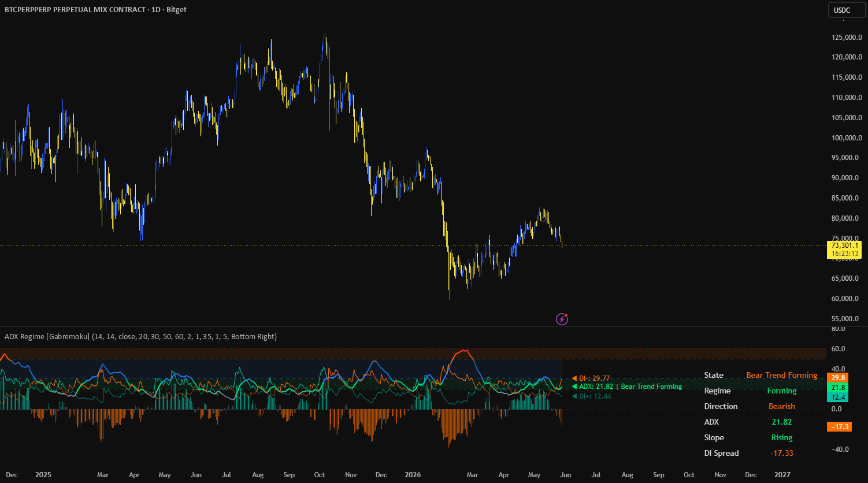Viewport: 868px width, 483px height.
Task: Click the green 21.8 axis value tag
Action: (x=839, y=388)
